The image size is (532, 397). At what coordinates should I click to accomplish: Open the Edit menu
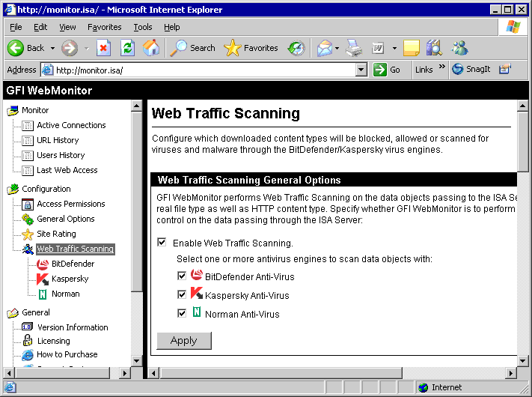click(x=40, y=27)
